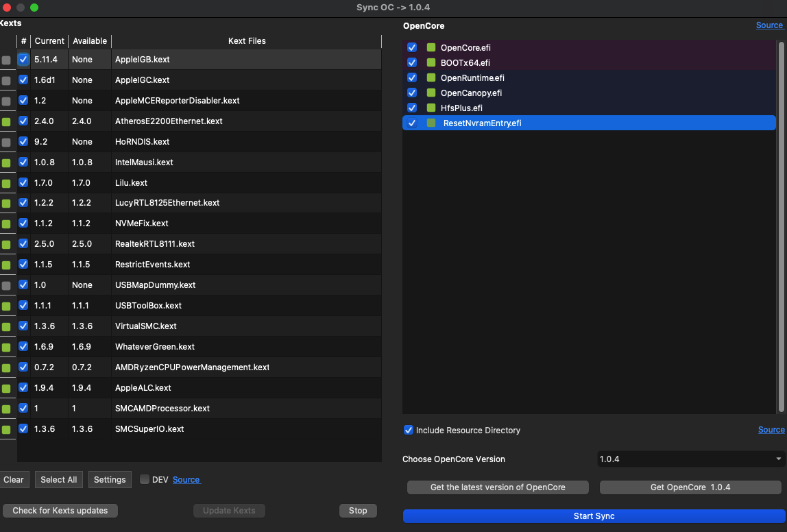Click the Clear button

pyautogui.click(x=14, y=479)
